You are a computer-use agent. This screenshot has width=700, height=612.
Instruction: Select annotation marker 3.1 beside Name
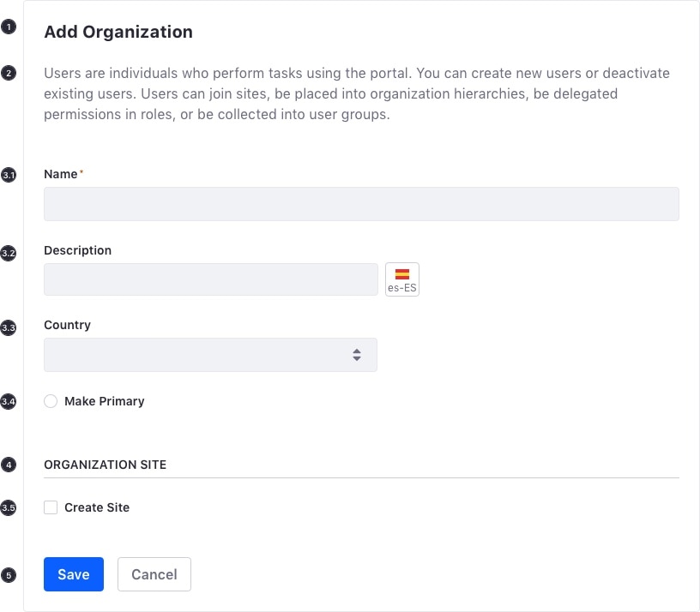9,175
